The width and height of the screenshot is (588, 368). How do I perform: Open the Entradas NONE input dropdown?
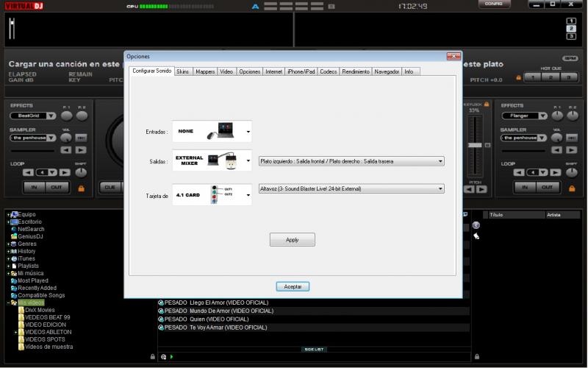point(212,132)
